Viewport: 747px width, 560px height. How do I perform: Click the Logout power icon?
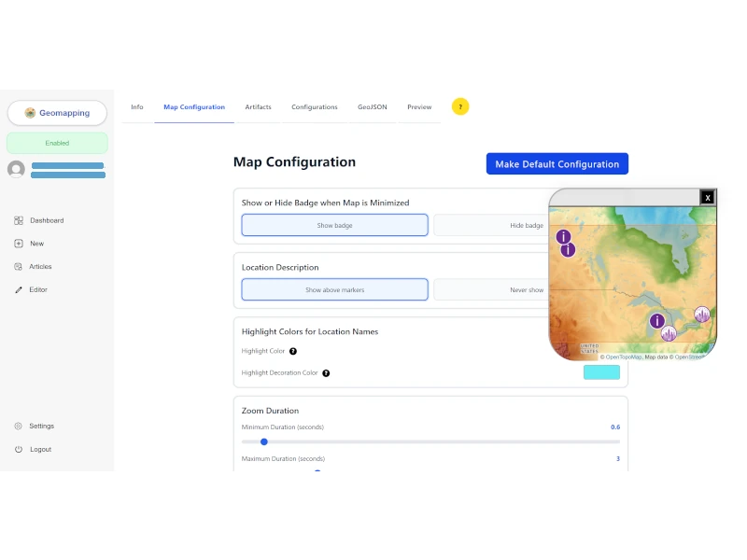(x=19, y=449)
